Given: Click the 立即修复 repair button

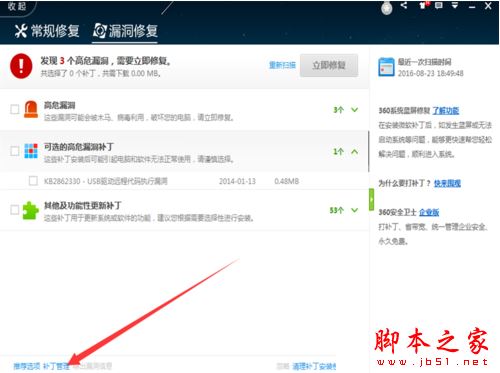Looking at the screenshot, I should pyautogui.click(x=329, y=65).
